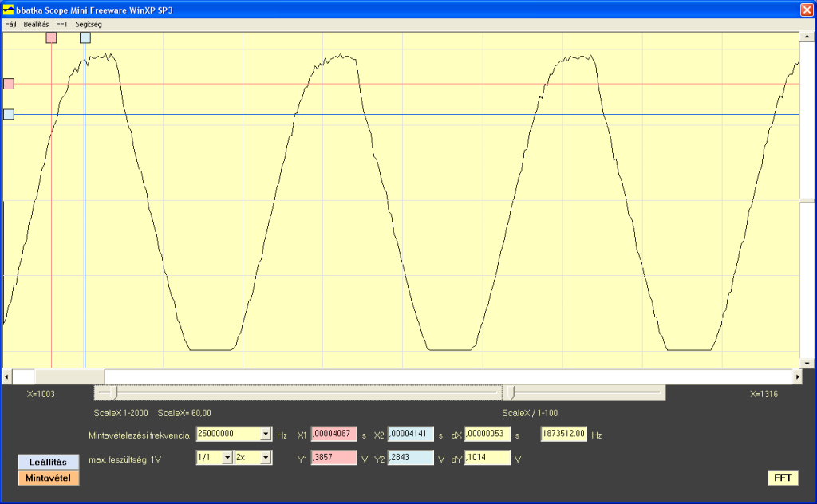Click the ScaleX 1-2000 label
817x504 pixels.
point(121,413)
